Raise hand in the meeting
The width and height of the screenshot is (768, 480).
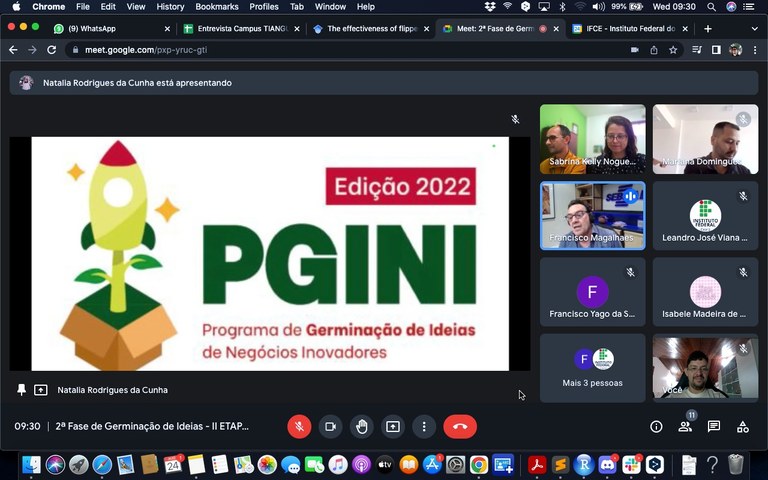pos(361,426)
